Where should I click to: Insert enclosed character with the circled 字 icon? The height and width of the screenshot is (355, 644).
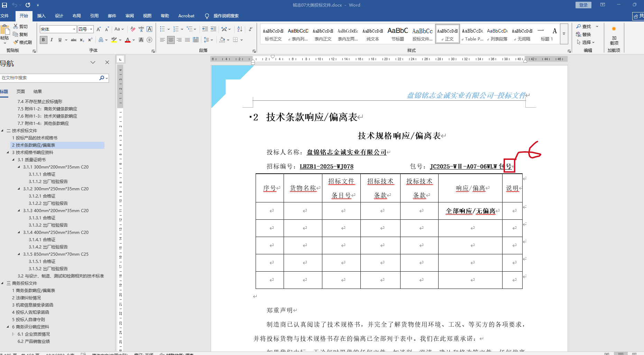pyautogui.click(x=149, y=40)
